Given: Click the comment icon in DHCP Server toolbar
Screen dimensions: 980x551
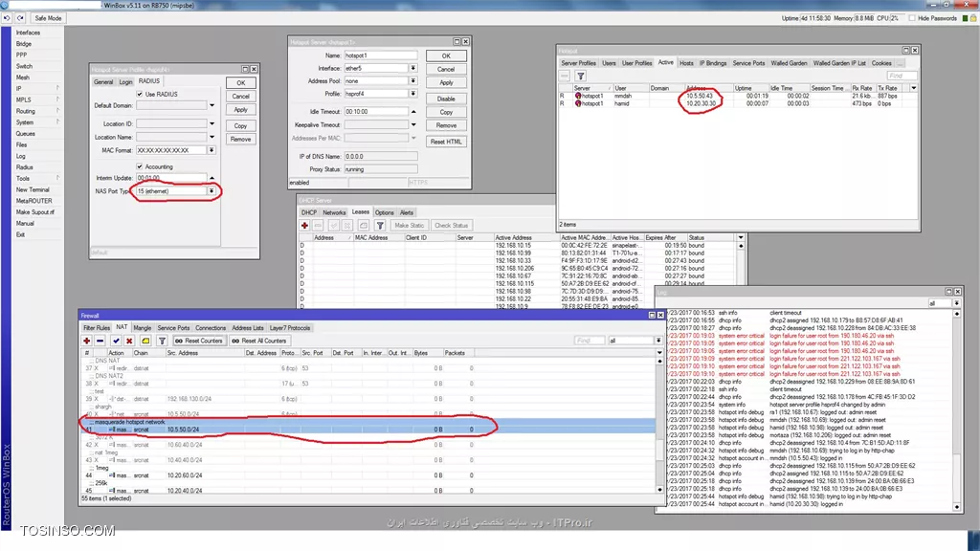Looking at the screenshot, I should coord(363,225).
